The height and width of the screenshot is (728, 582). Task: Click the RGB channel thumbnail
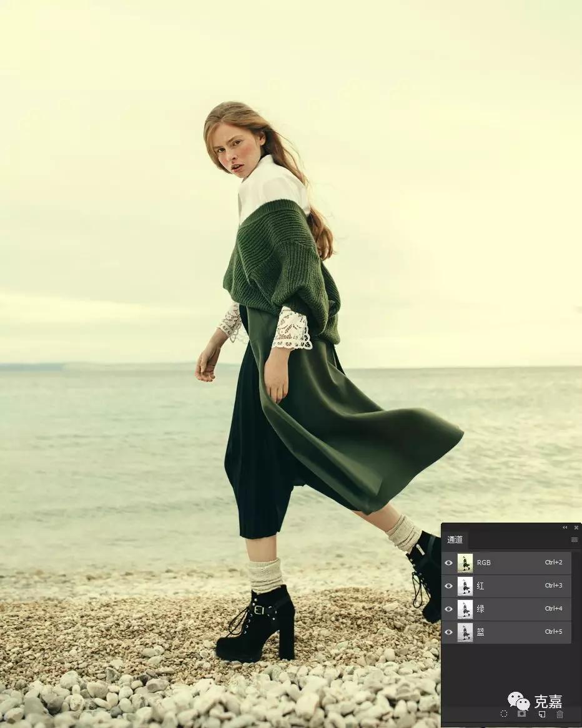pos(465,563)
